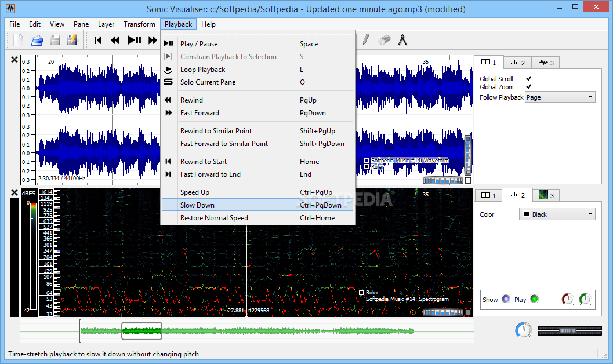
Task: Click the Ruler layer box in waveform pane
Action: click(x=367, y=167)
